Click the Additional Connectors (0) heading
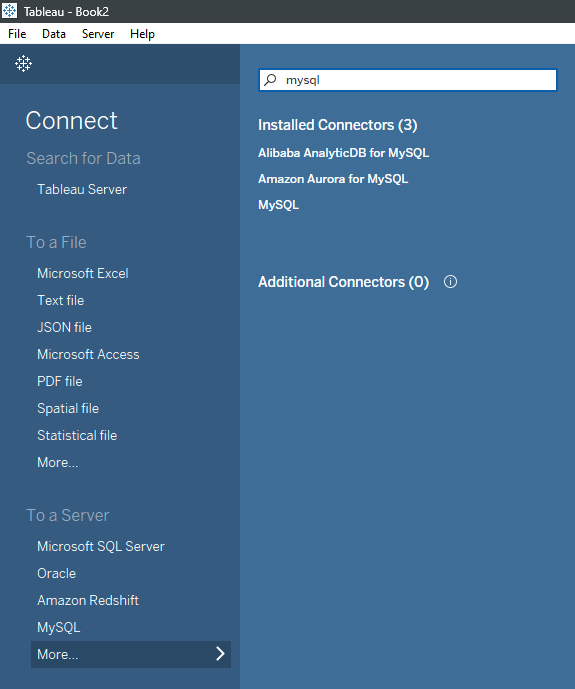This screenshot has height=689, width=575. 344,282
